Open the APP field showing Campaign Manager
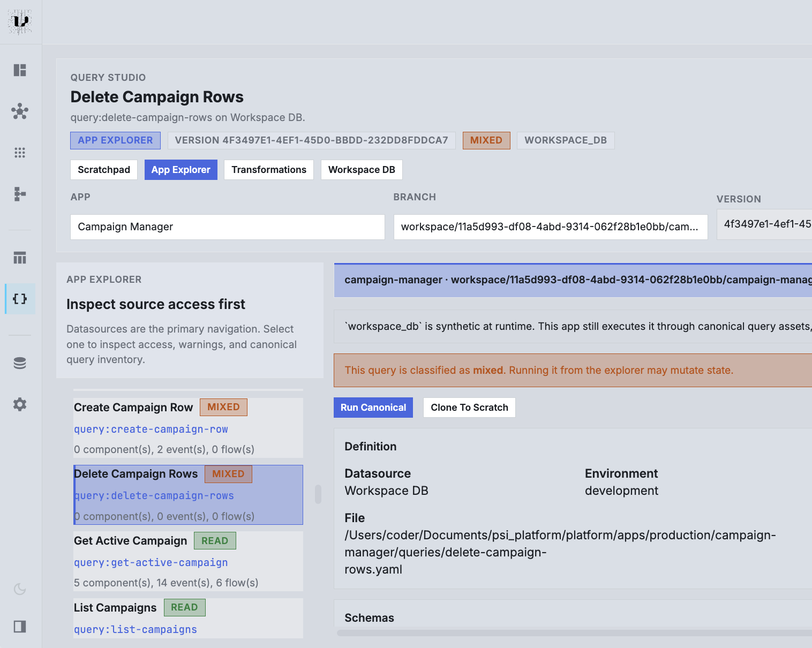 pos(227,227)
